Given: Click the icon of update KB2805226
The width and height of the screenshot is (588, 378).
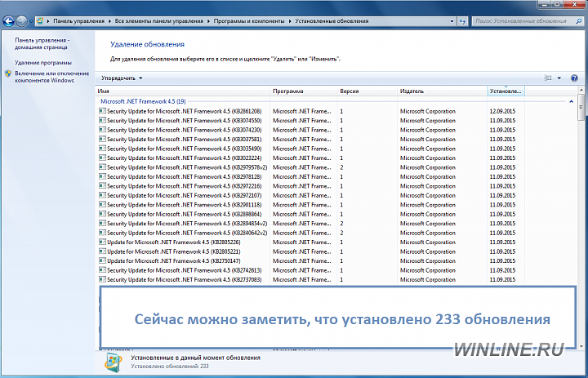Looking at the screenshot, I should [102, 242].
